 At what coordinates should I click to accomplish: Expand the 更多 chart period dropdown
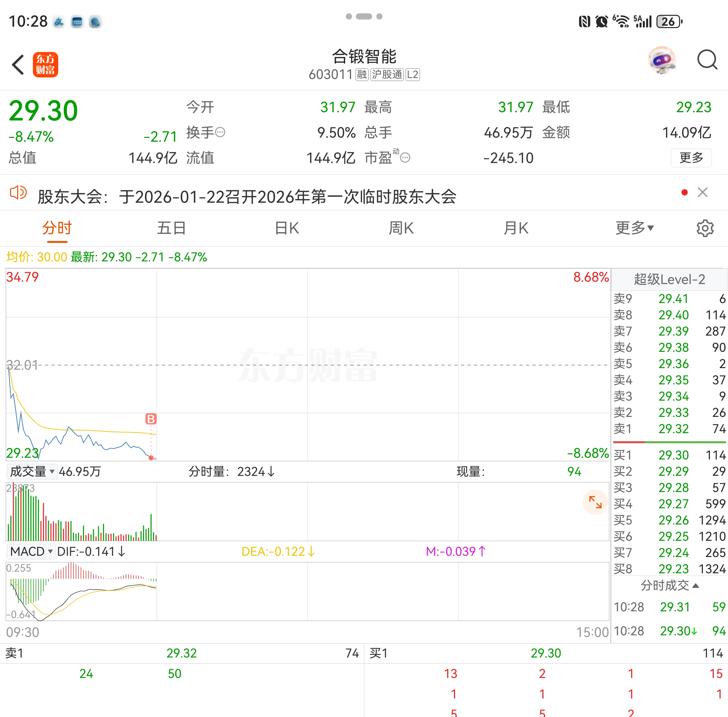(635, 228)
